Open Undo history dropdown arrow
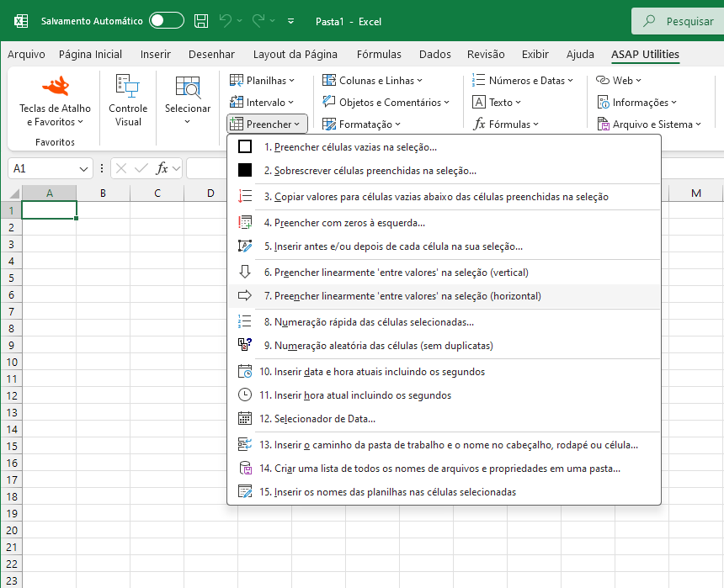 point(239,21)
